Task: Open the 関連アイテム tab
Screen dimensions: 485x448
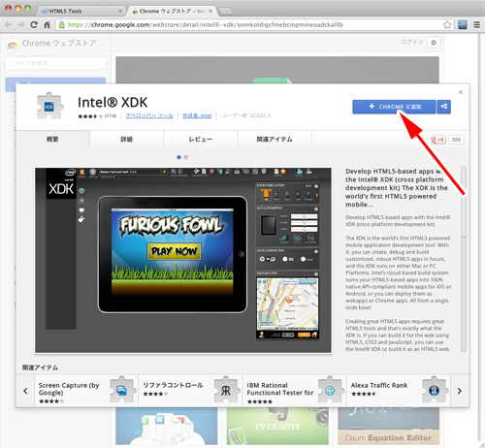Action: pyautogui.click(x=275, y=140)
